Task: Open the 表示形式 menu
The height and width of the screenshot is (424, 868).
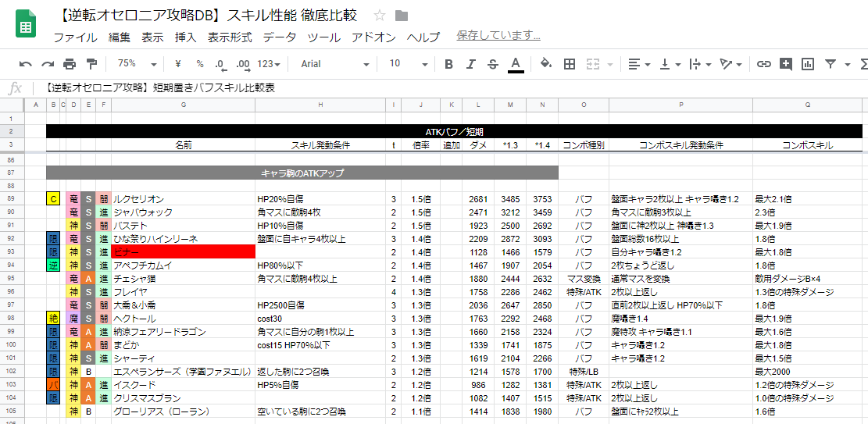Action: (x=230, y=37)
